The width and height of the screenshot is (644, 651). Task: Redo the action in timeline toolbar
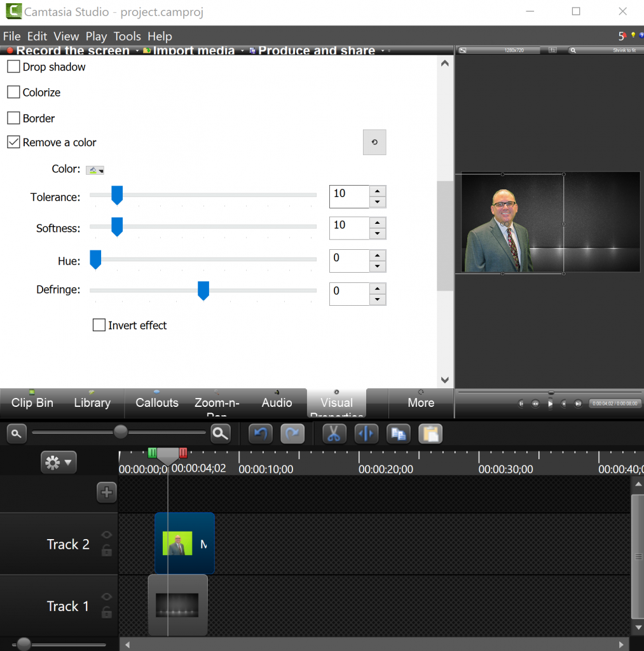(x=292, y=434)
